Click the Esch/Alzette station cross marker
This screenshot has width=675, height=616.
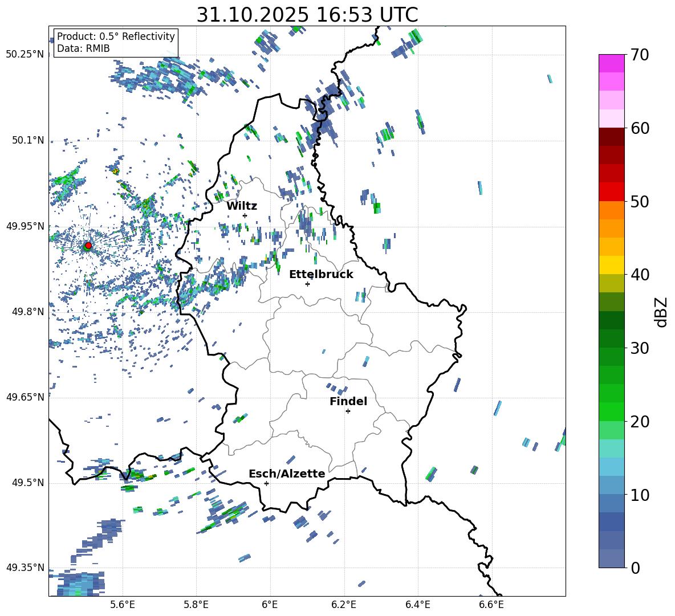266,483
